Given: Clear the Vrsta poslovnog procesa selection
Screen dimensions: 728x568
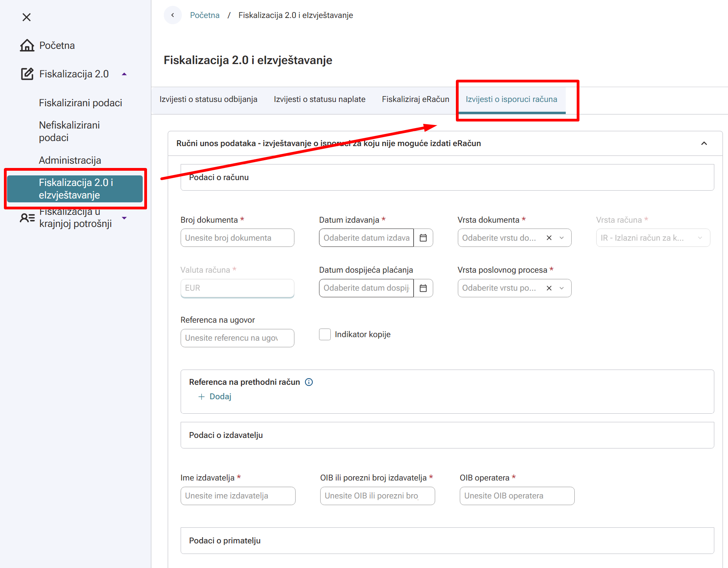Looking at the screenshot, I should point(549,288).
